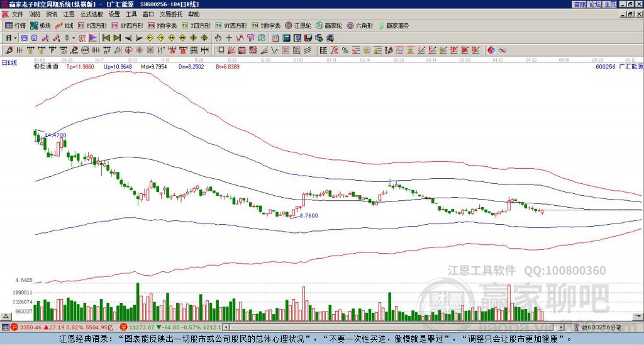Image resolution: width=644 pixels, height=345 pixels.
Task: Click the calculator icon in toolbar
Action: point(287,38)
